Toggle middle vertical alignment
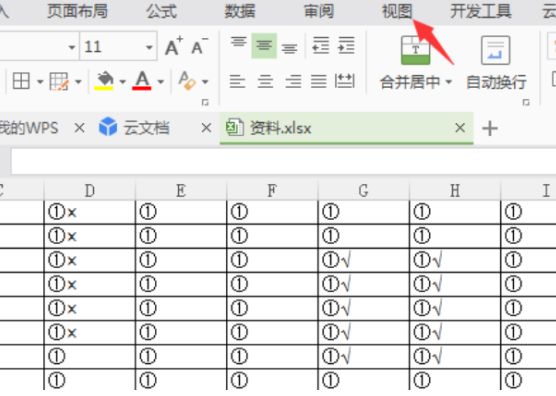 click(264, 46)
